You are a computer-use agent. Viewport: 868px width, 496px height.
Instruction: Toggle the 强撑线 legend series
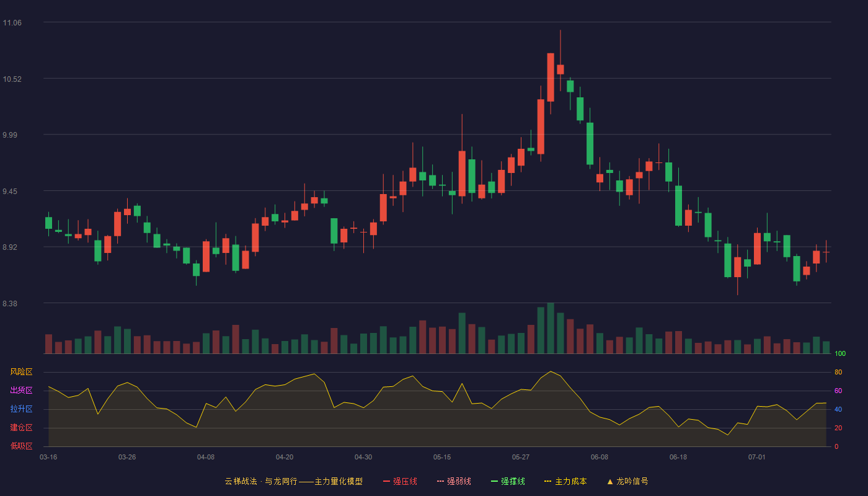[508, 481]
